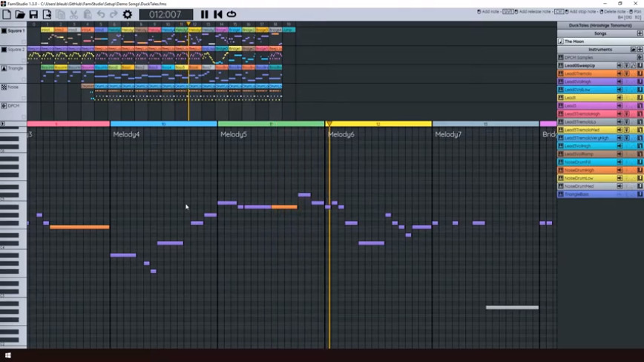644x362 pixels.
Task: Open arpeggio envelope of Lead0SweepUp
Action: pyautogui.click(x=634, y=65)
